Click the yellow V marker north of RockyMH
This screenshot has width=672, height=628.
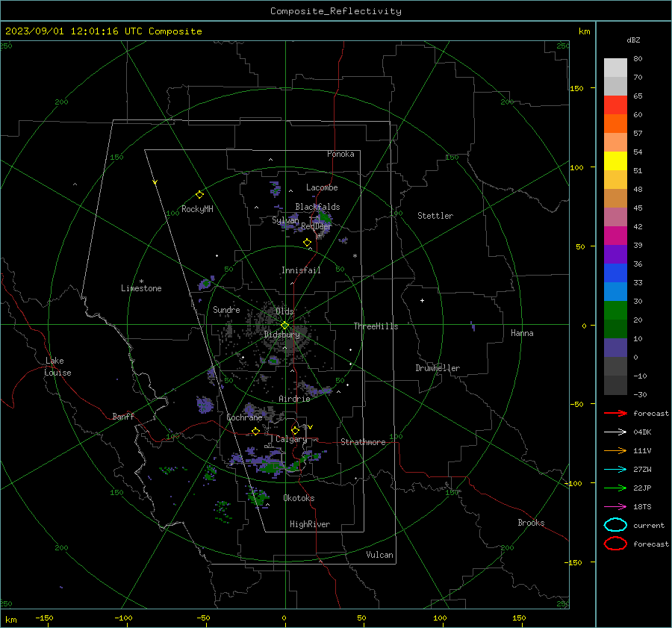(x=155, y=182)
